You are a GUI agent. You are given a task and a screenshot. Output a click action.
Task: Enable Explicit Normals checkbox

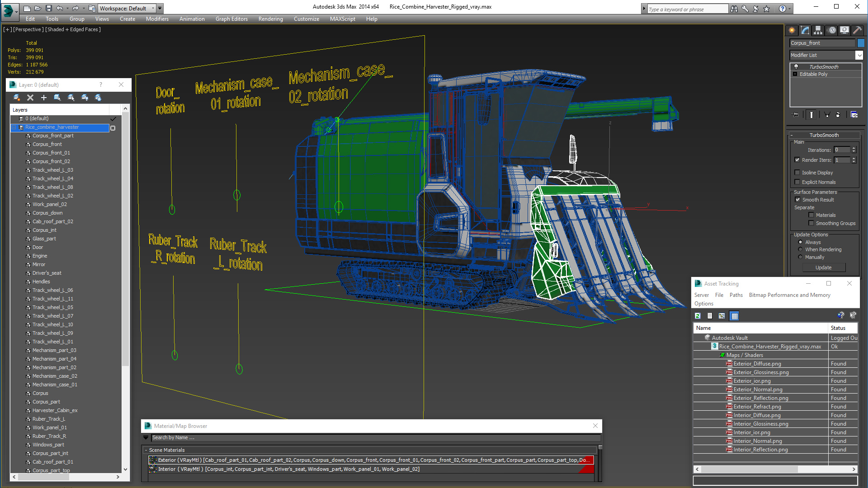coord(797,182)
